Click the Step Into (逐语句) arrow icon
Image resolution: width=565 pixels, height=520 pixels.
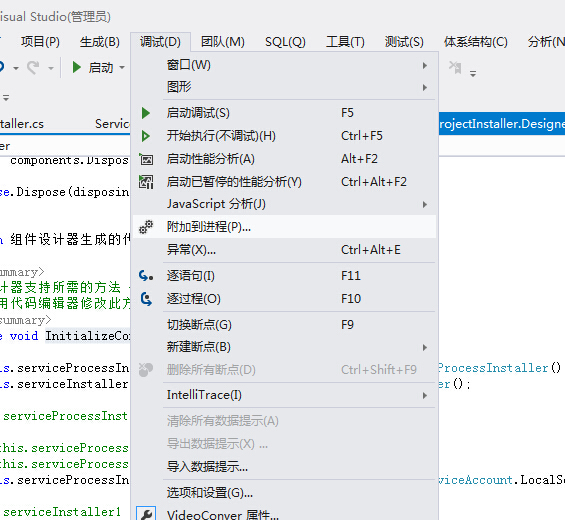(x=146, y=276)
